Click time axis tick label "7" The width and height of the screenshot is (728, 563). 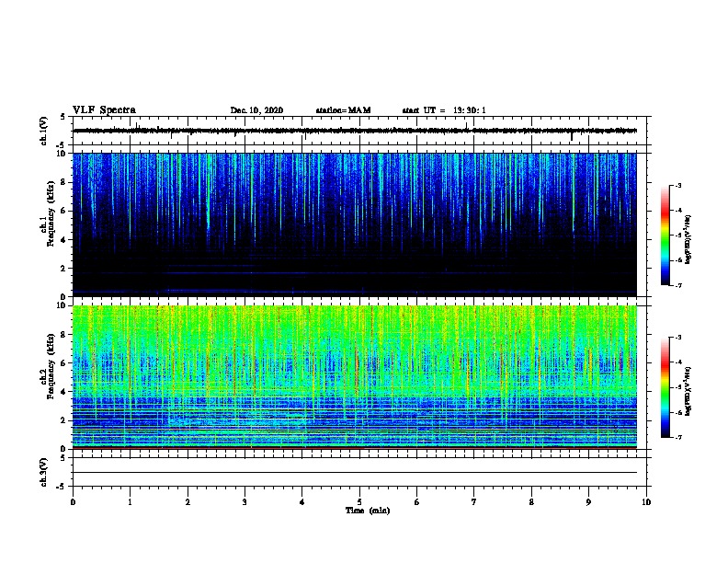[474, 502]
